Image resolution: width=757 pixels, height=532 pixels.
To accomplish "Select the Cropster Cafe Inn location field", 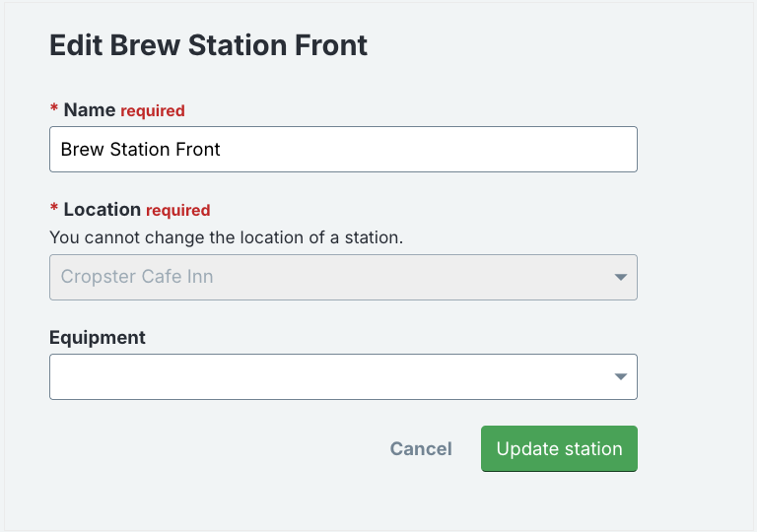I will [343, 277].
